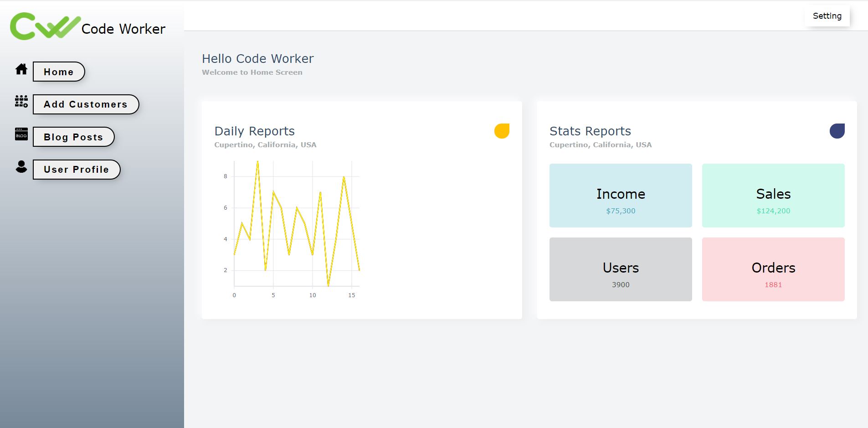Click the blog window icon in sidebar

21,134
